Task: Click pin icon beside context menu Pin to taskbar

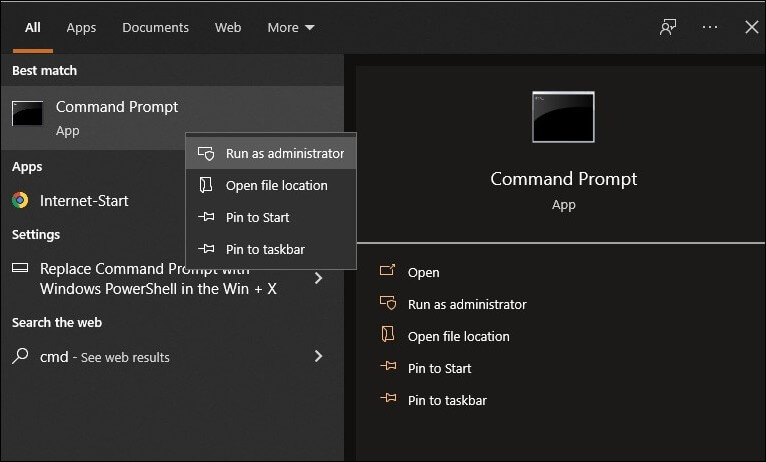Action: 206,249
